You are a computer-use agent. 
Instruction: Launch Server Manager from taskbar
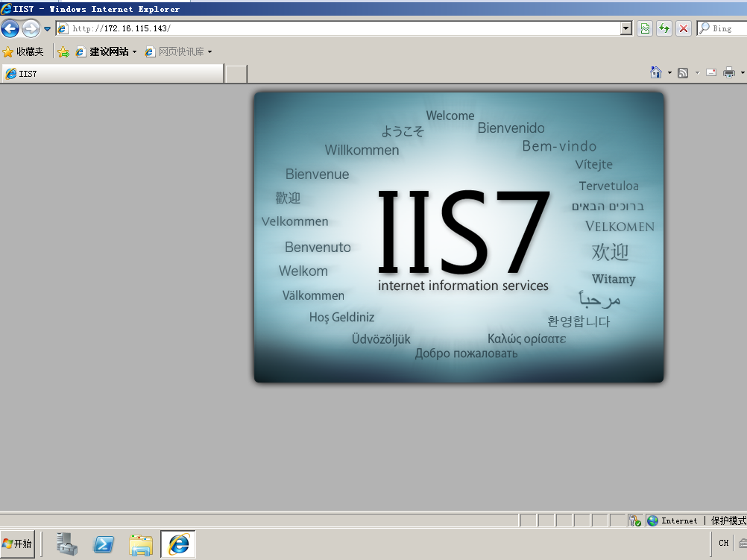click(x=66, y=544)
